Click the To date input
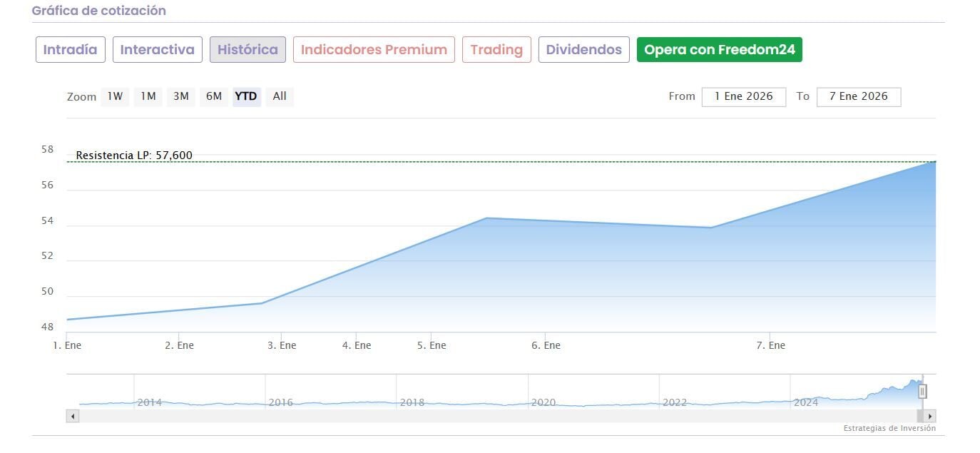The width and height of the screenshot is (980, 453). [x=858, y=97]
